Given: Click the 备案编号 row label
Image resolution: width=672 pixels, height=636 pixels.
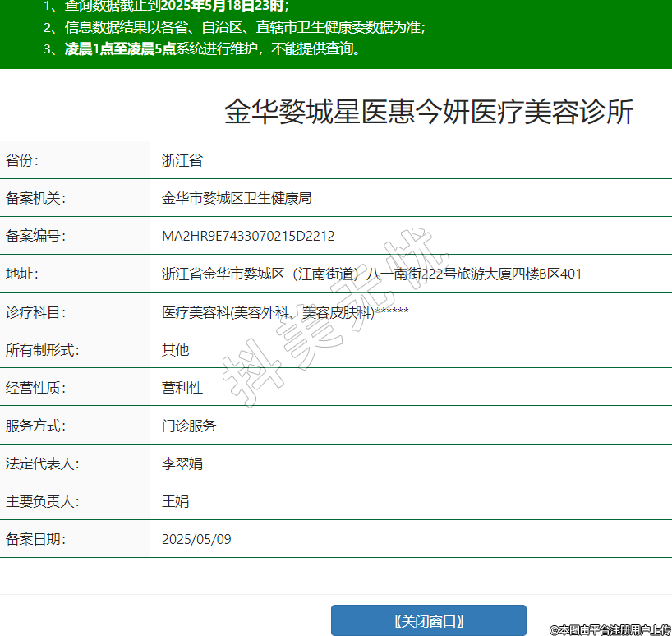Looking at the screenshot, I should coord(35,237).
